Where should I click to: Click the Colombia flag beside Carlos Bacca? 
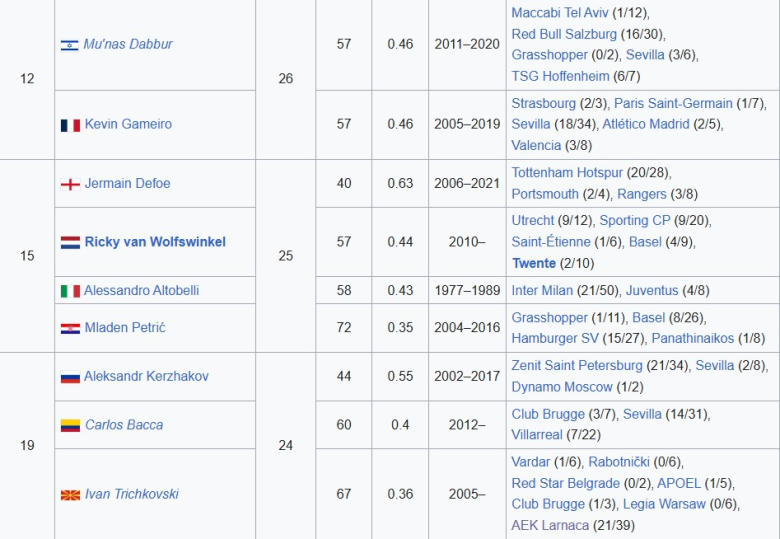click(x=70, y=426)
